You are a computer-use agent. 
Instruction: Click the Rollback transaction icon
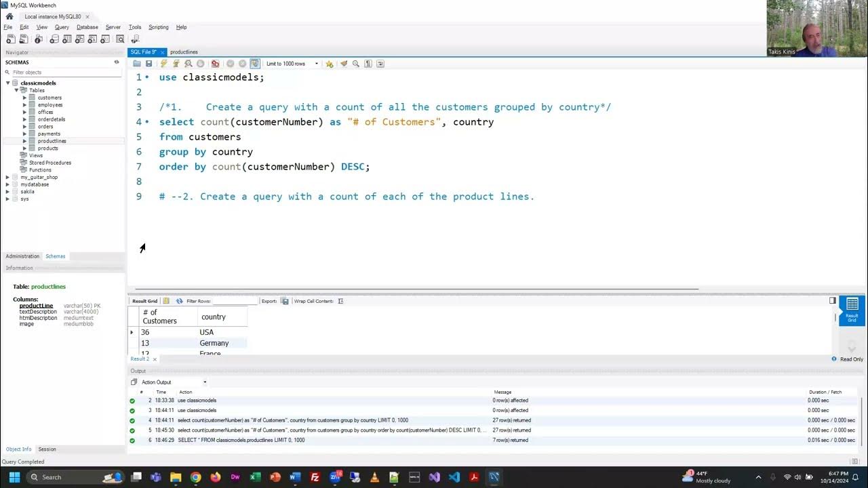point(242,64)
